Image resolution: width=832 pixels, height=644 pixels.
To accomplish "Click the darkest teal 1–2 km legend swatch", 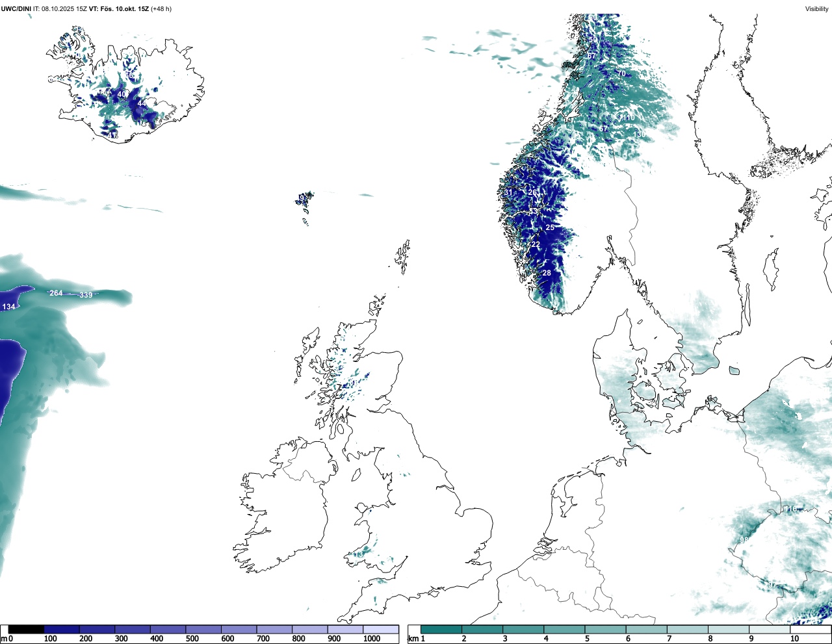I will click(x=441, y=629).
